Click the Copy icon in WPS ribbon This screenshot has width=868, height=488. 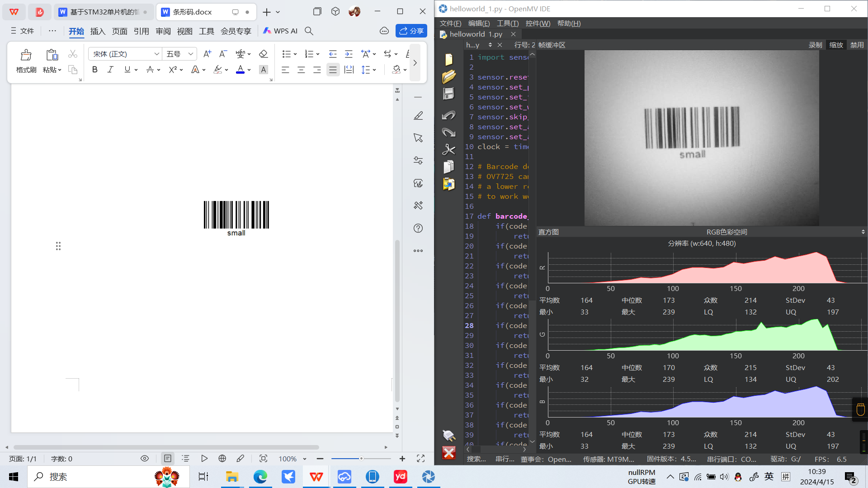coord(72,70)
